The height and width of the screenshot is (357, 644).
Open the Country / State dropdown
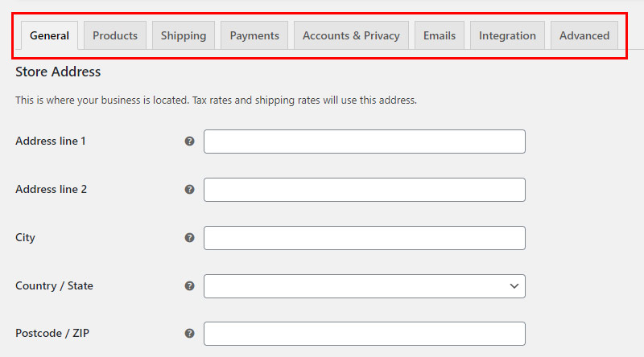click(x=365, y=286)
